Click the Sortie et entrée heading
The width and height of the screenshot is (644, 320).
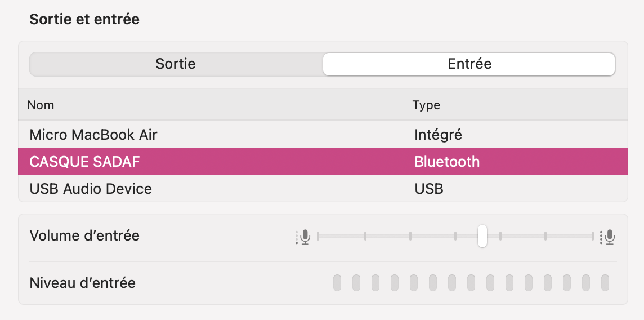tap(84, 19)
